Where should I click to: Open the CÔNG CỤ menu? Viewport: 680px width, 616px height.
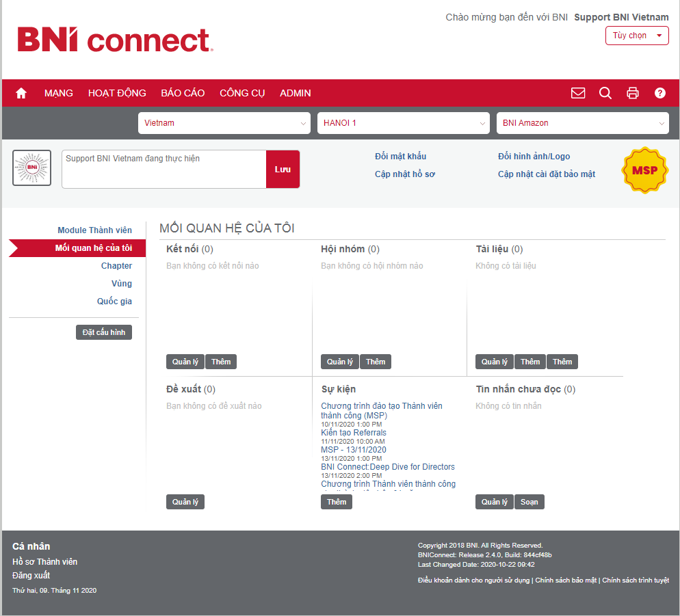242,93
